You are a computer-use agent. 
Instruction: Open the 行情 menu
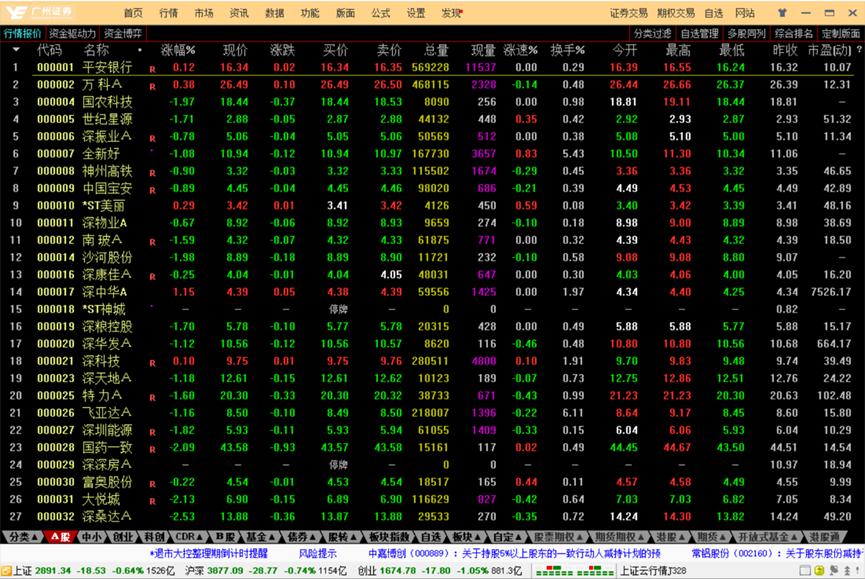tap(168, 13)
